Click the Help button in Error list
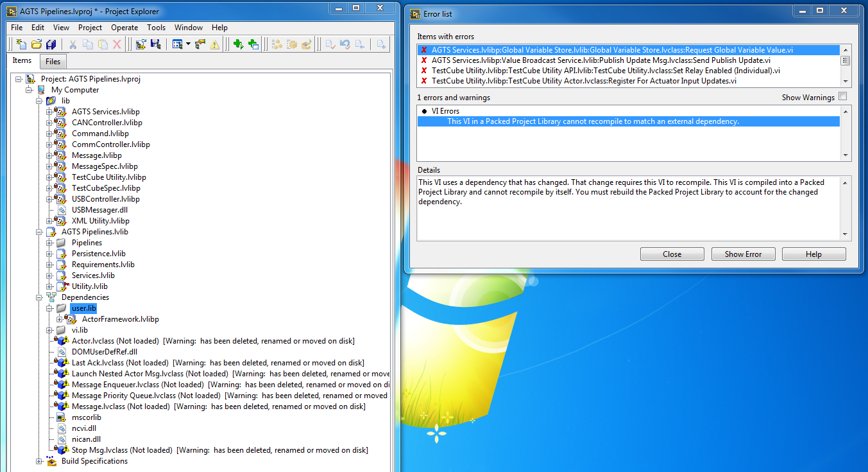 [x=813, y=254]
